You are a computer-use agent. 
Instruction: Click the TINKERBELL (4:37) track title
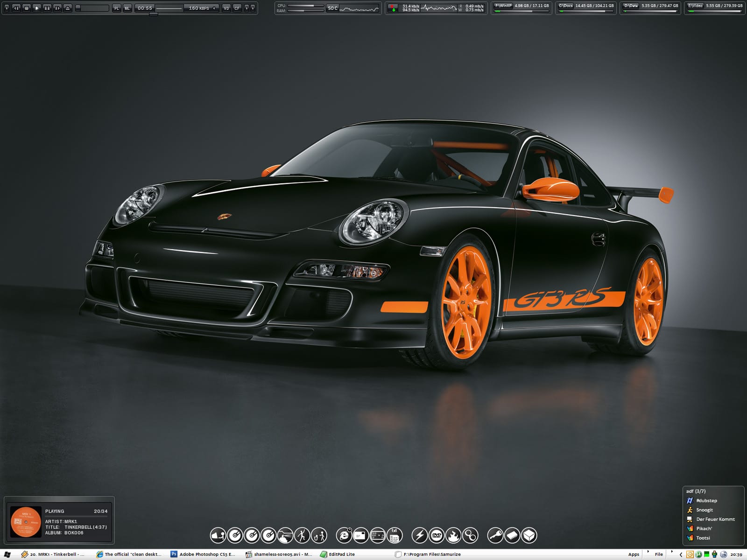(x=85, y=527)
